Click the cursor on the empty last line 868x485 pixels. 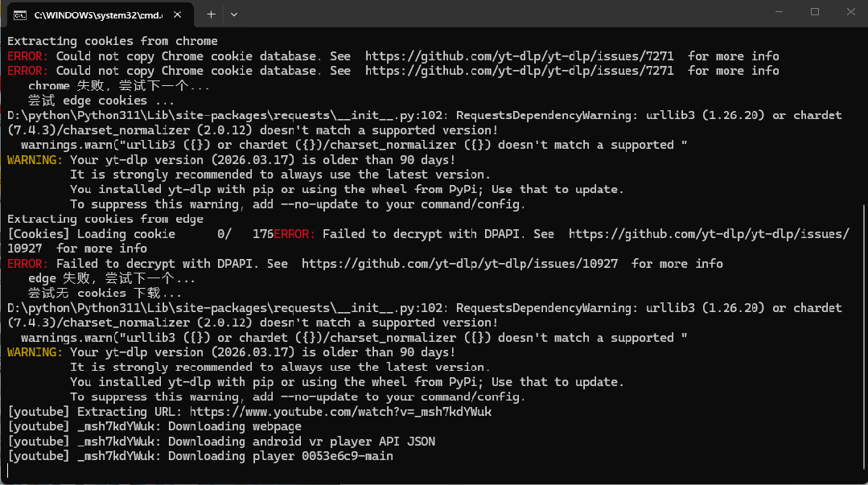click(8, 471)
